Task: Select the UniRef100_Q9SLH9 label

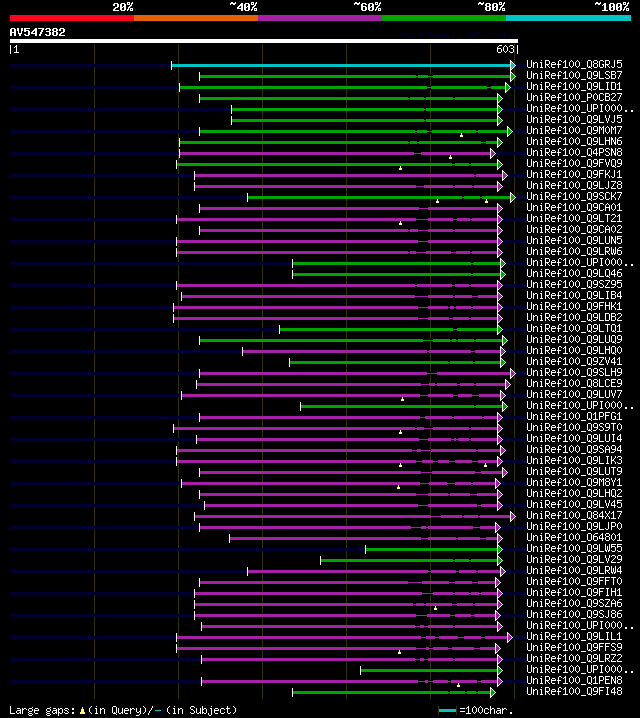Action: pos(574,372)
